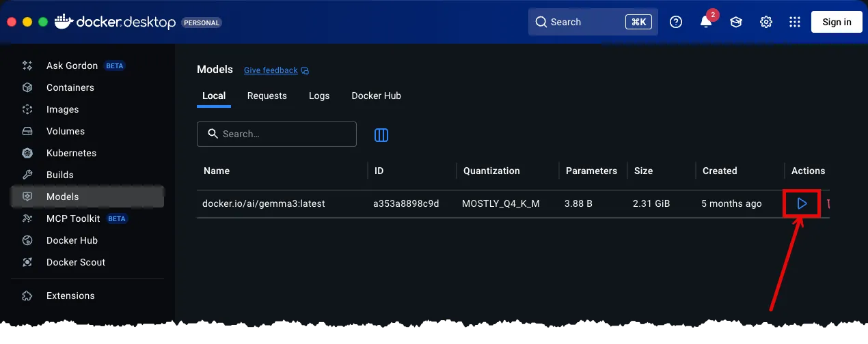Open Settings gear icon
The image size is (868, 344).
tap(766, 22)
